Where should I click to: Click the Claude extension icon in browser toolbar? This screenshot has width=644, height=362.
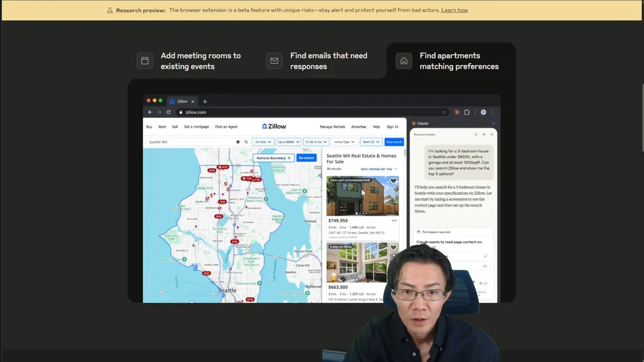tap(457, 112)
